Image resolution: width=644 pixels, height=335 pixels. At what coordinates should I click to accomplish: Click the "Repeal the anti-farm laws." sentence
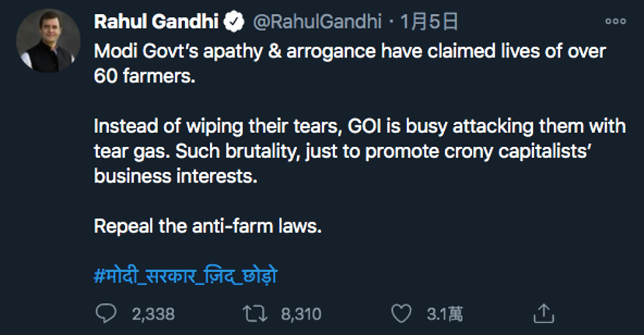(207, 226)
